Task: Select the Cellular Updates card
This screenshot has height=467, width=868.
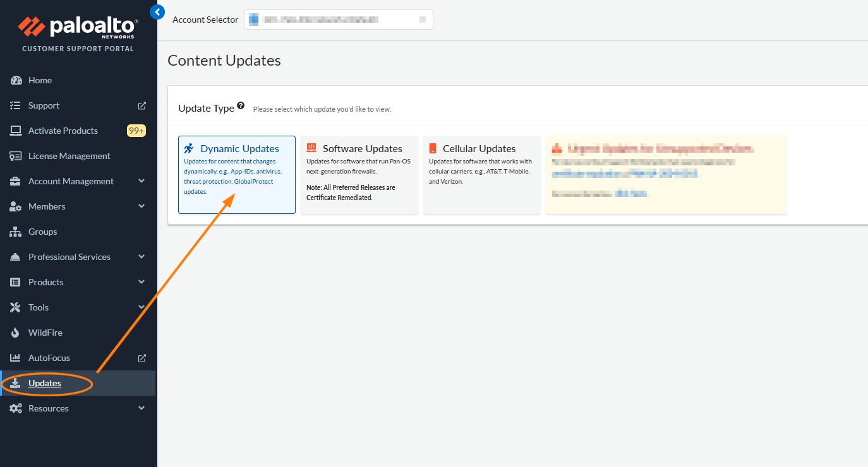Action: pos(482,175)
